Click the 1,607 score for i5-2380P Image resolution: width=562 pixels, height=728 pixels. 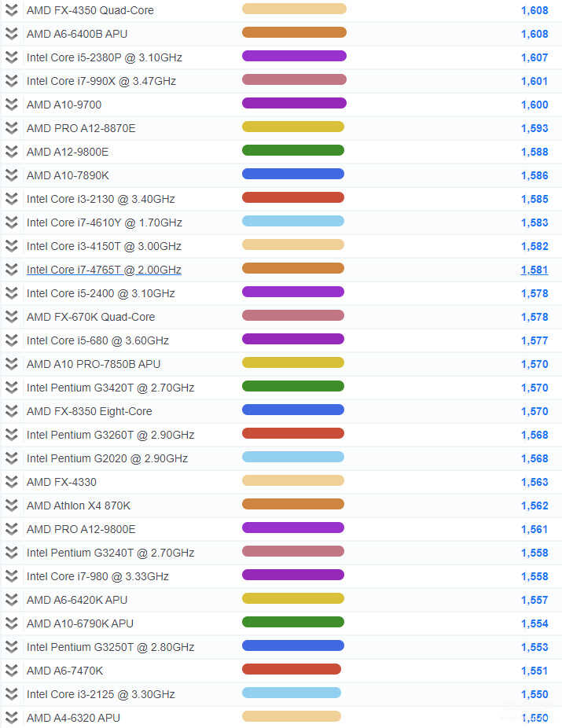point(534,57)
